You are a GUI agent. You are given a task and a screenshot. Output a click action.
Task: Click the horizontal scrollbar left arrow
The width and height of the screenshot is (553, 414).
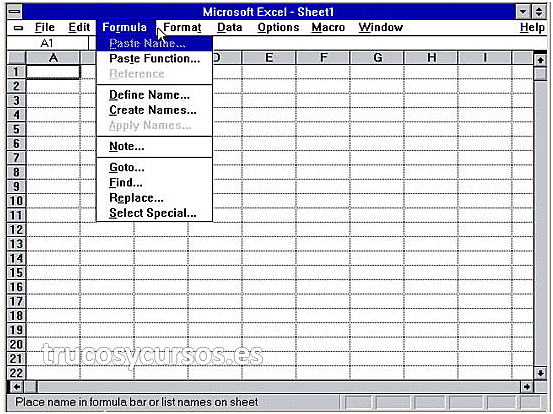[x=16, y=387]
